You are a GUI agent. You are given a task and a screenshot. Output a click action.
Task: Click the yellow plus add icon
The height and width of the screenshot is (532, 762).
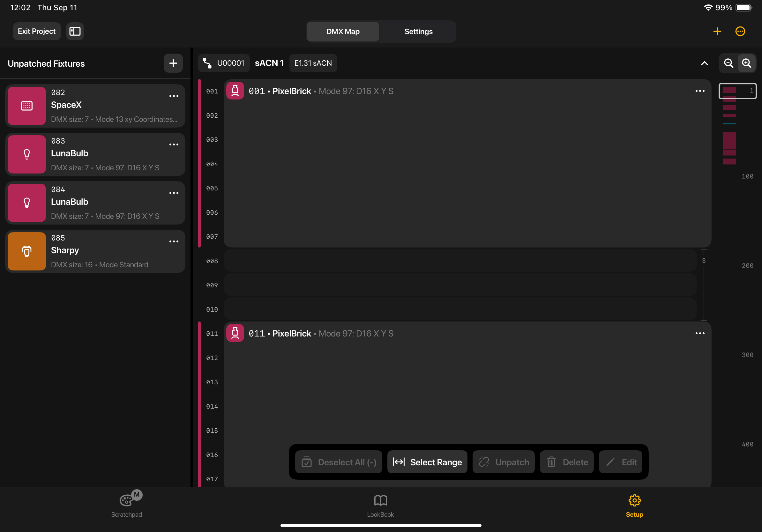click(717, 31)
